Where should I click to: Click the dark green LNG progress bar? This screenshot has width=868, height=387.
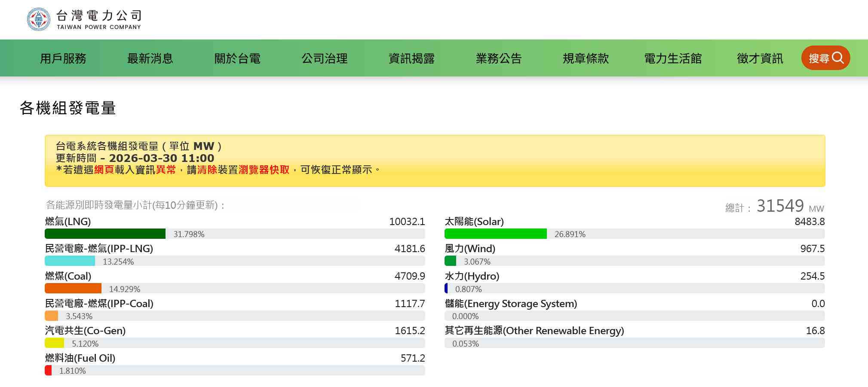tap(105, 234)
